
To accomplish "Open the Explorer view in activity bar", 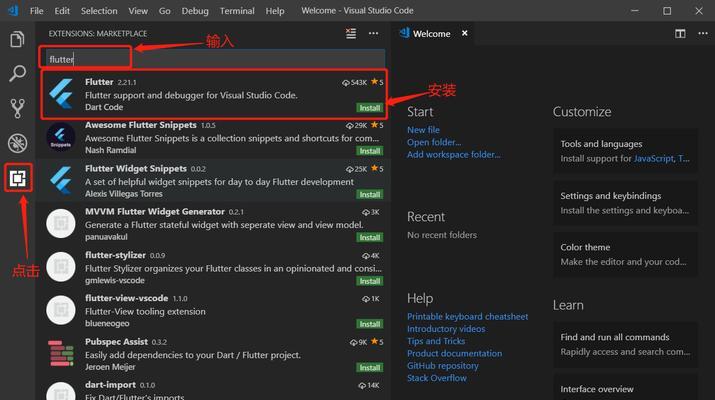I will (x=17, y=39).
